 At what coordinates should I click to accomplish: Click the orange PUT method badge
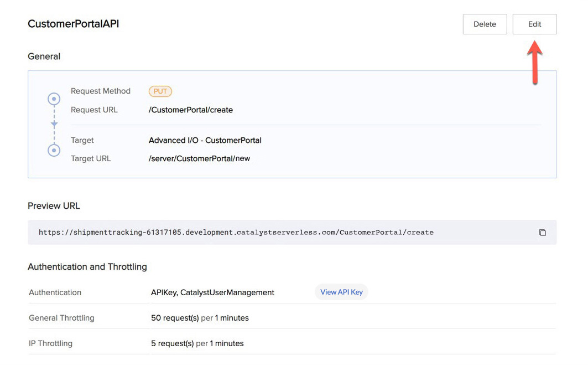click(x=160, y=91)
